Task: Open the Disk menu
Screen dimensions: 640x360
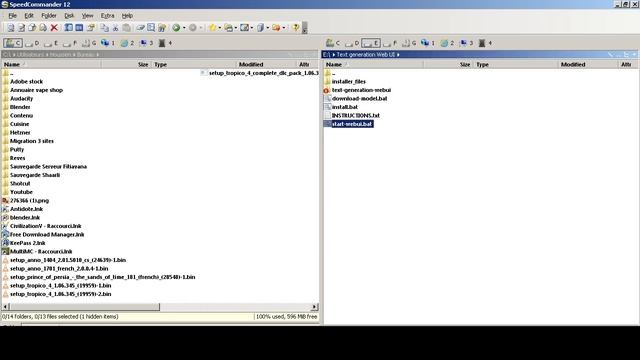Action: pos(69,16)
